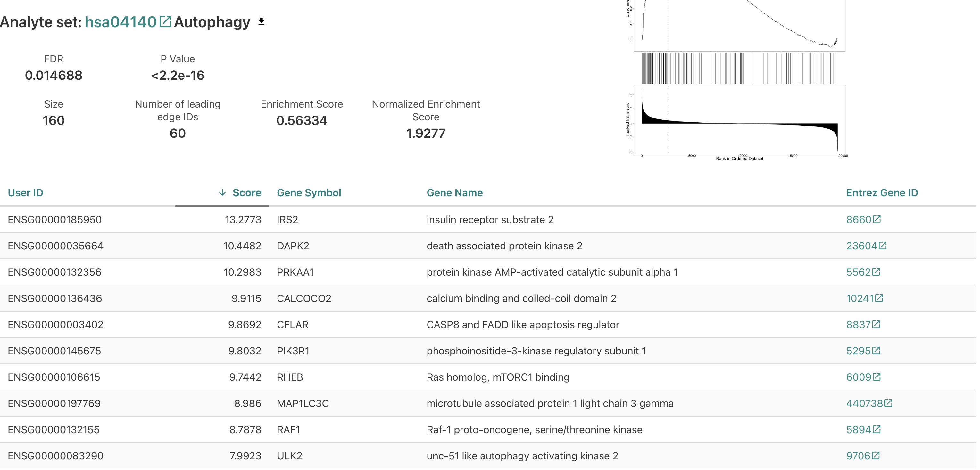Select user ID ENSG00000035664
Image resolution: width=980 pixels, height=470 pixels.
click(55, 246)
